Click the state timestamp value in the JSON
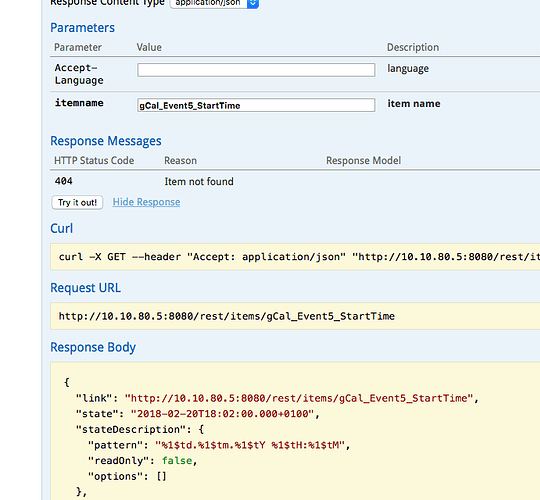Screen dimensions: 540x500 222,414
